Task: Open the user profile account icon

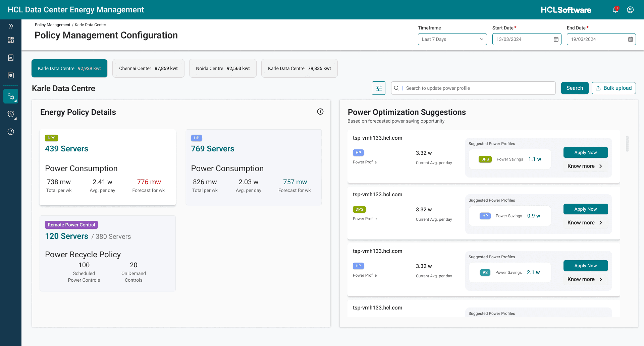Action: click(630, 10)
